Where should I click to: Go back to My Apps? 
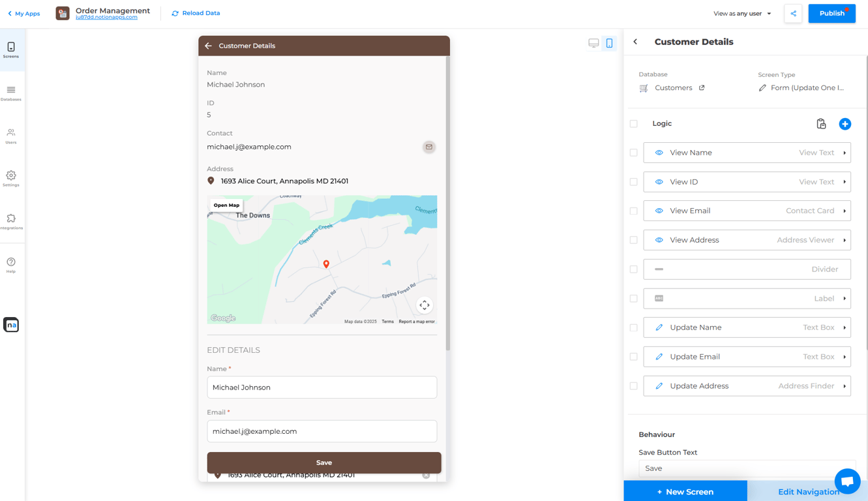[23, 14]
